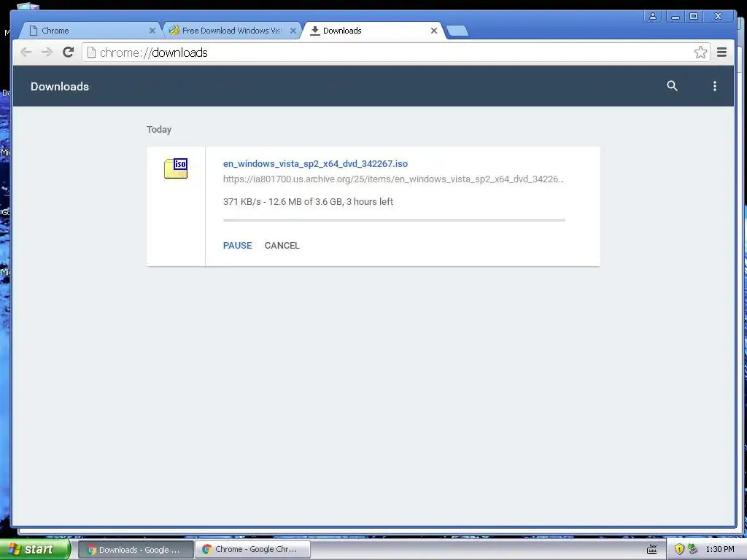The image size is (747, 560).
Task: Click the download speed status text
Action: tap(308, 201)
